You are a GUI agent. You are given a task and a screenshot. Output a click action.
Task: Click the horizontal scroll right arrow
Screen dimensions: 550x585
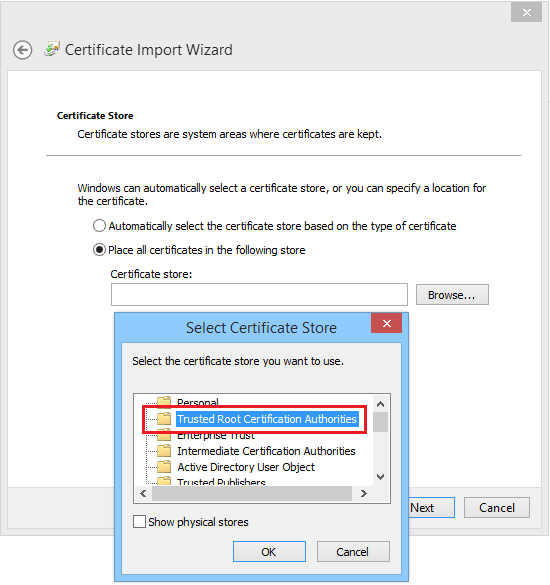(x=363, y=494)
